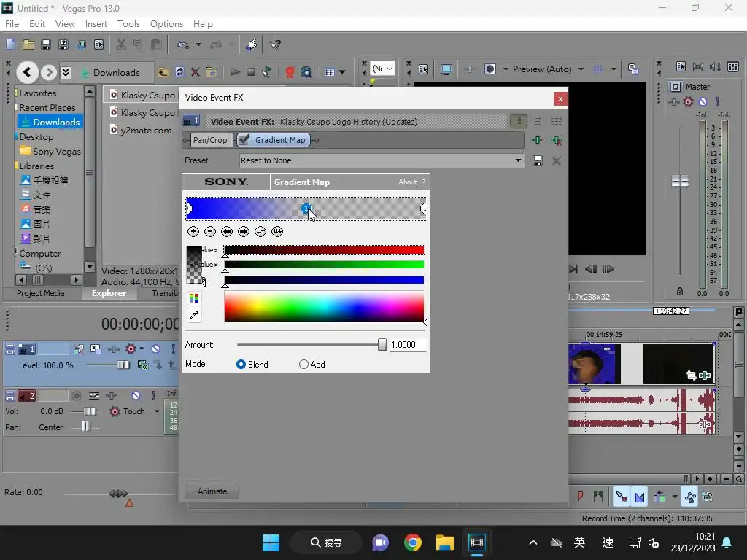Select the next gradient control point
The height and width of the screenshot is (560, 747).
coord(244,231)
